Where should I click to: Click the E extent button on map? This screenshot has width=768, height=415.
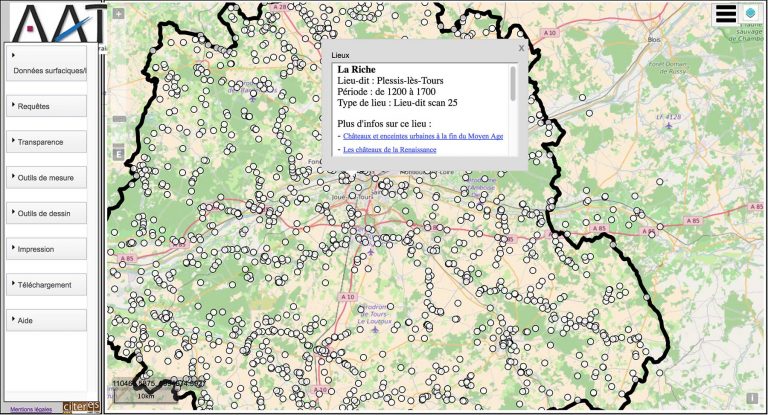coord(119,153)
